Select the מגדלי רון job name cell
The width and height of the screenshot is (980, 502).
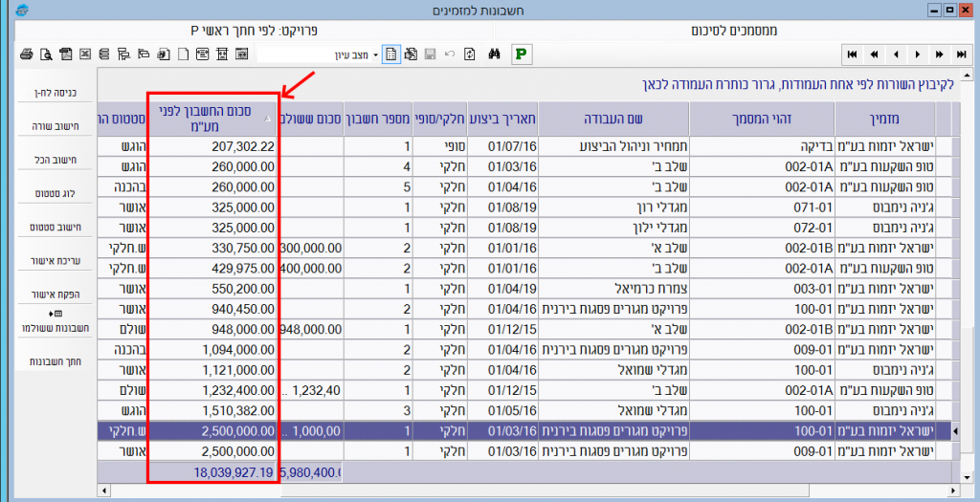pyautogui.click(x=613, y=207)
